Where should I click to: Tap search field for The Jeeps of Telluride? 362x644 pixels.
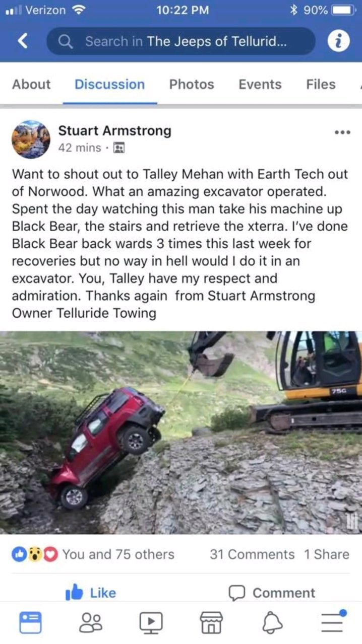[181, 41]
